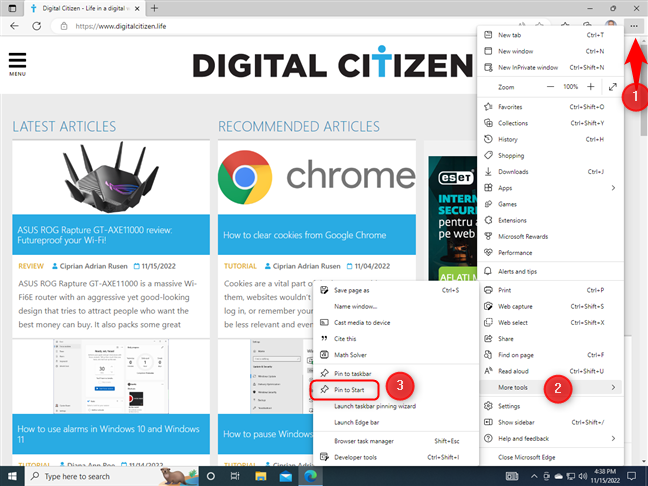Open Edge Settings and more ellipsis button
The height and width of the screenshot is (486, 648).
tap(634, 26)
